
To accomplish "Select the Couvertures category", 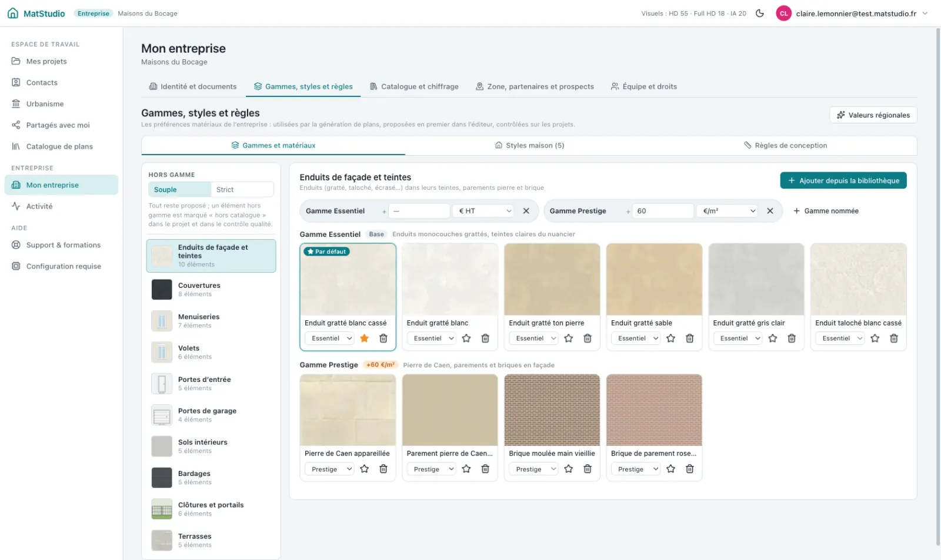I will tap(211, 290).
